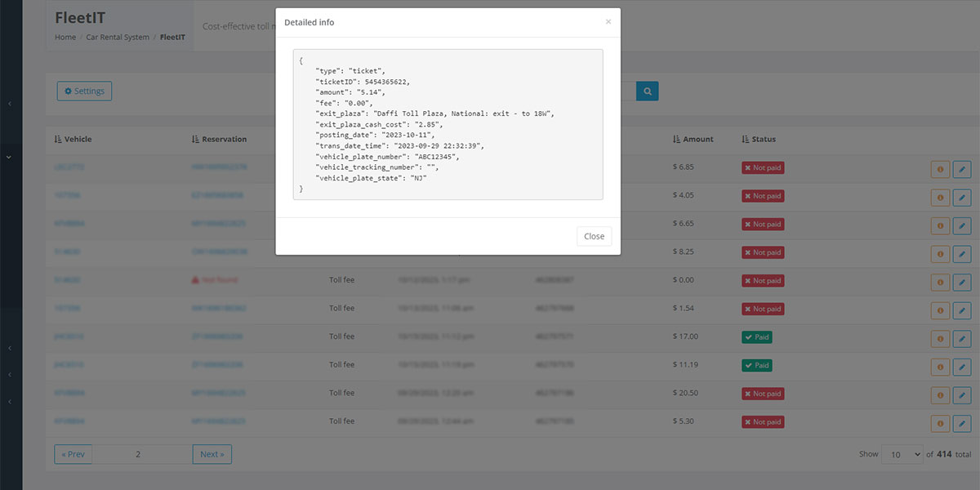Click the blue search magnifier button

tap(647, 91)
